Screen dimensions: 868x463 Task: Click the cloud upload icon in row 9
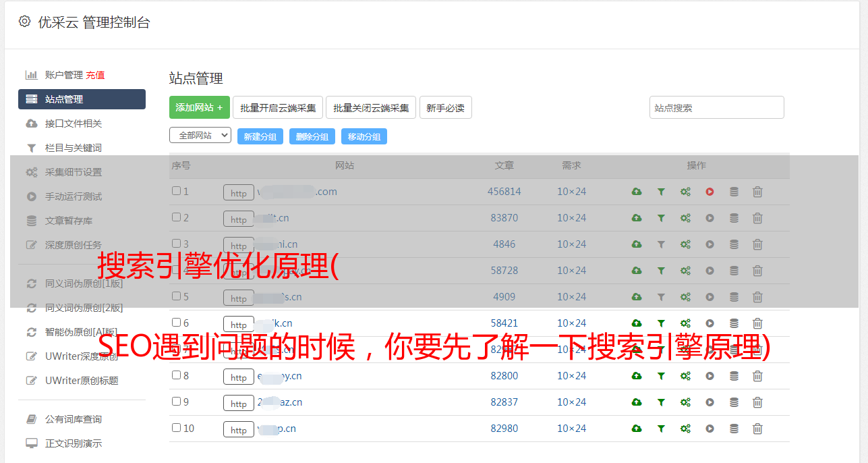(x=637, y=402)
